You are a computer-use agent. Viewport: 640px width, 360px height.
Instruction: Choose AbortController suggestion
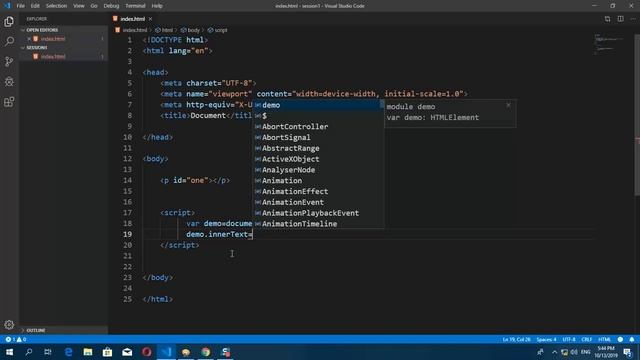(318, 127)
